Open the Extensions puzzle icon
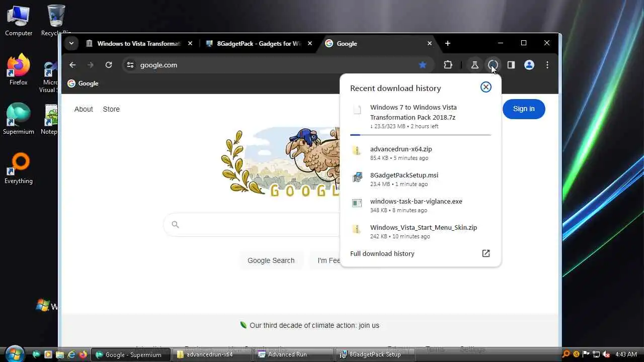Screen dimensions: 644x362 [448, 65]
